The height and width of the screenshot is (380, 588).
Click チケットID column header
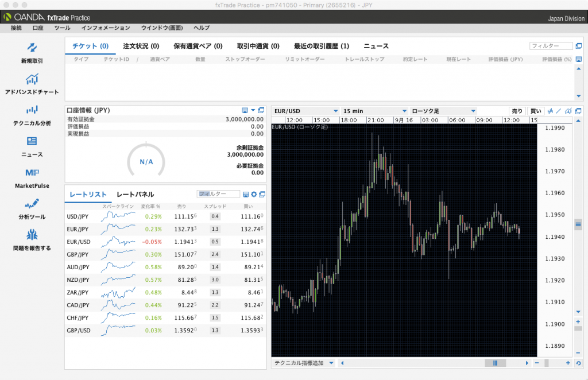tap(116, 59)
